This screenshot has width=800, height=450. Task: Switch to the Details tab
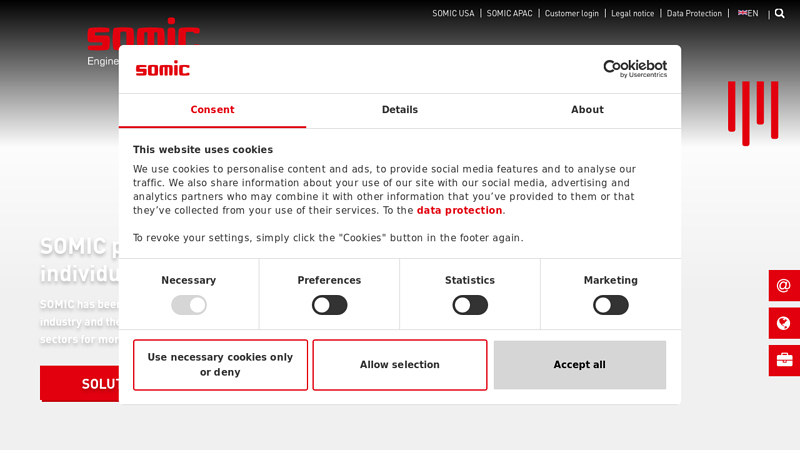point(400,110)
